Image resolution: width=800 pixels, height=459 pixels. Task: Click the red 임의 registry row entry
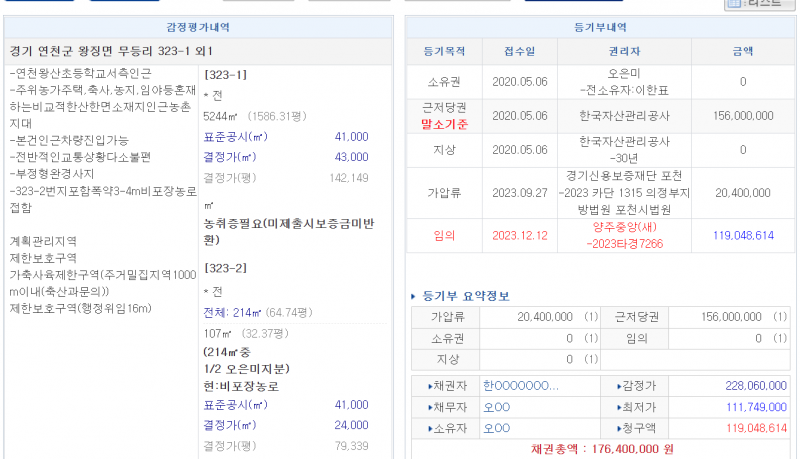(x=445, y=235)
